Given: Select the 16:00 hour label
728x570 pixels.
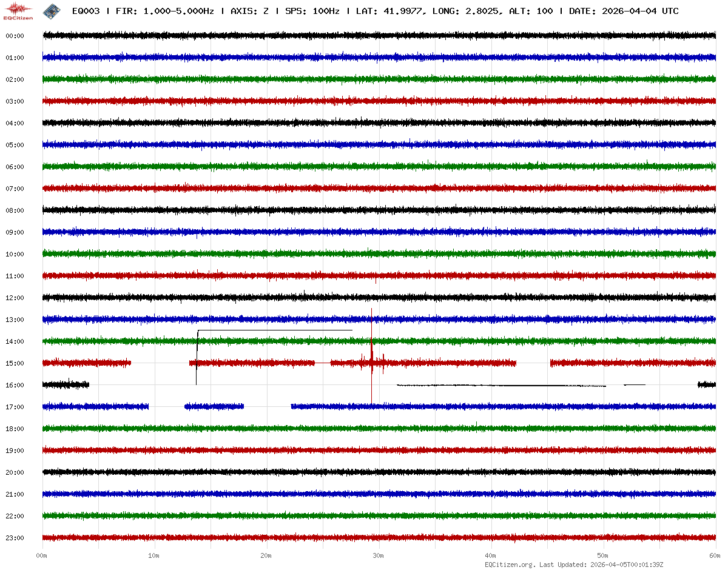Looking at the screenshot, I should [x=15, y=385].
